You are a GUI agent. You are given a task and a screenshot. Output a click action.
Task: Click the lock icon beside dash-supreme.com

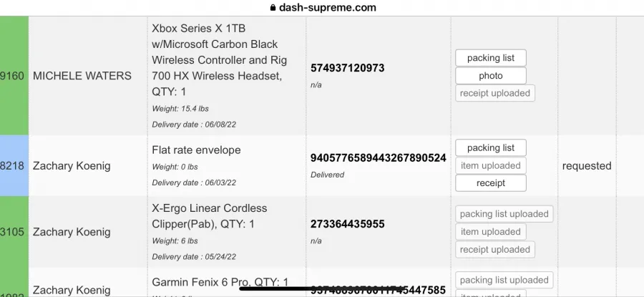pyautogui.click(x=273, y=7)
